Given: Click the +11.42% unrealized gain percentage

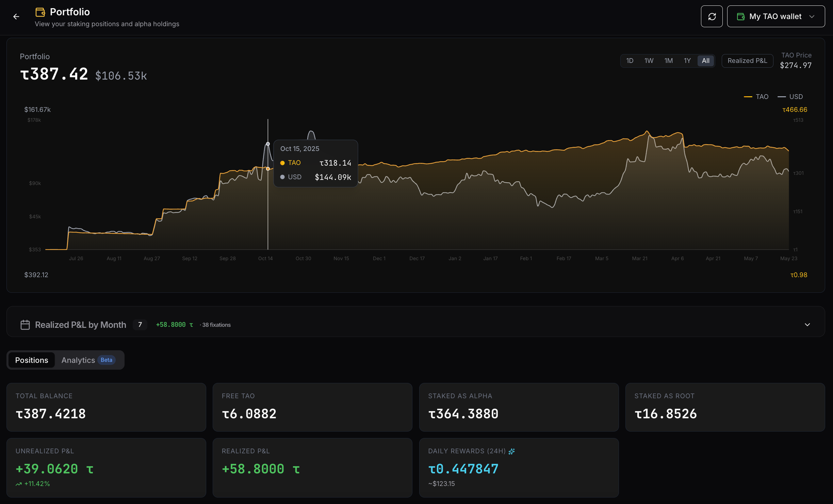Looking at the screenshot, I should [x=37, y=484].
